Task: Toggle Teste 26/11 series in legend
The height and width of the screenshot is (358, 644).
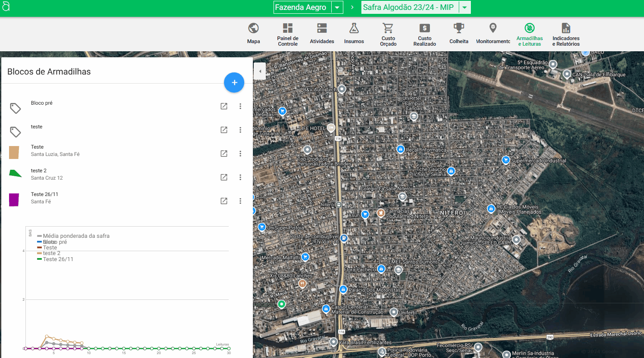Action: click(58, 259)
